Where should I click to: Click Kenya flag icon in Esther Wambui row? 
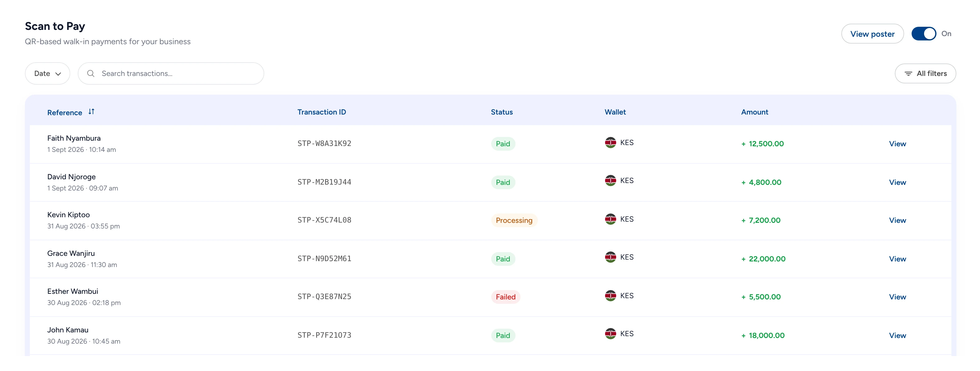(610, 296)
